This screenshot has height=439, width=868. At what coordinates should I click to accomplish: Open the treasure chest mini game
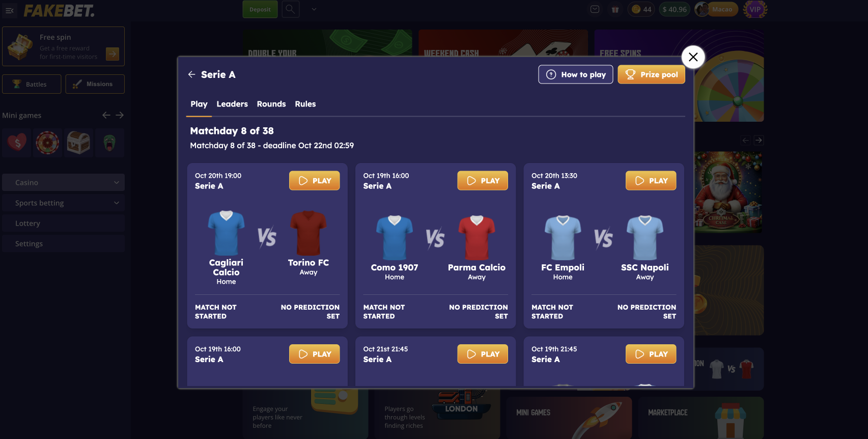pyautogui.click(x=78, y=143)
